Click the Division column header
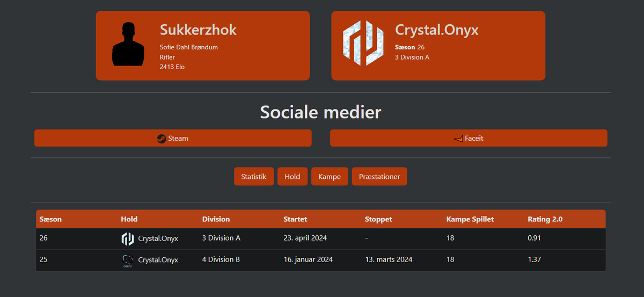The height and width of the screenshot is (297, 644). coord(216,219)
